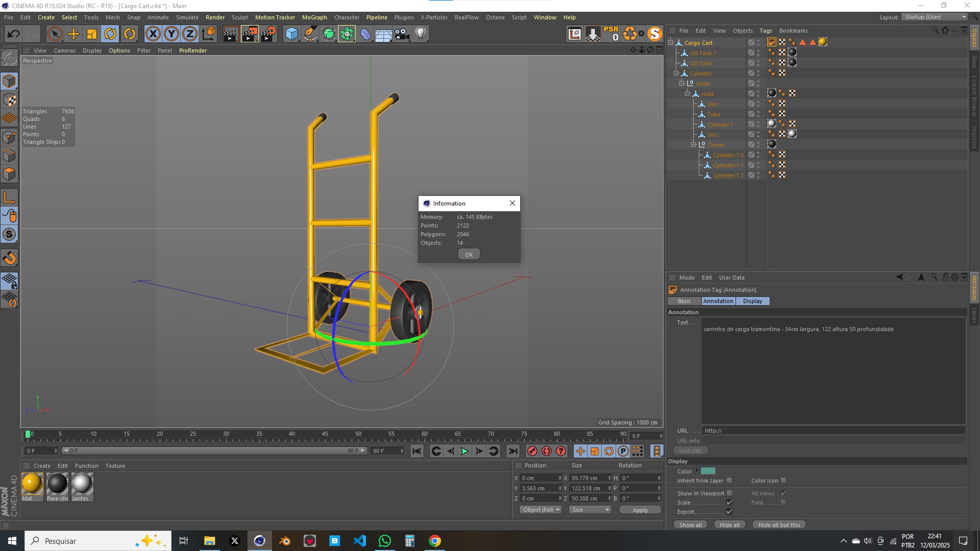Open Chrome from the taskbar
Image resolution: width=980 pixels, height=551 pixels.
tap(435, 541)
